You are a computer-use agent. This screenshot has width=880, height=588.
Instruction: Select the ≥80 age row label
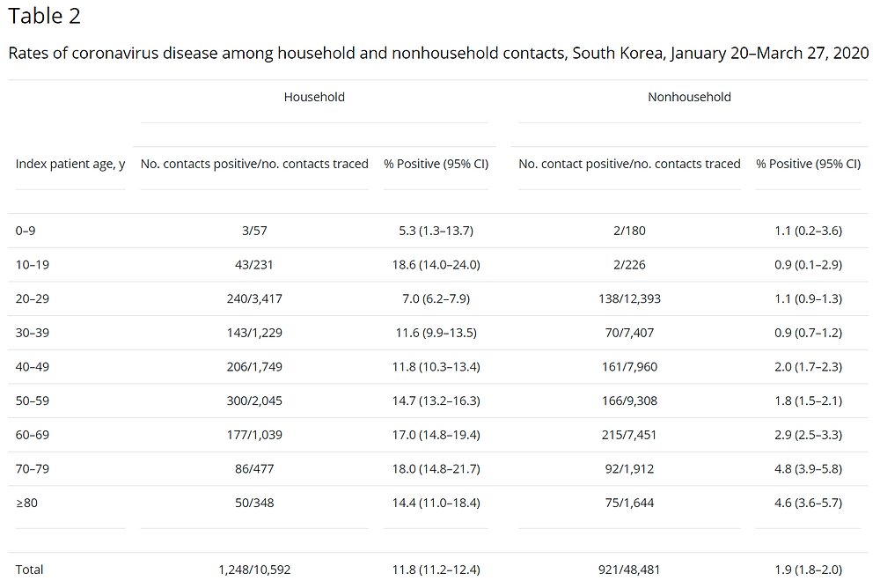click(x=26, y=503)
